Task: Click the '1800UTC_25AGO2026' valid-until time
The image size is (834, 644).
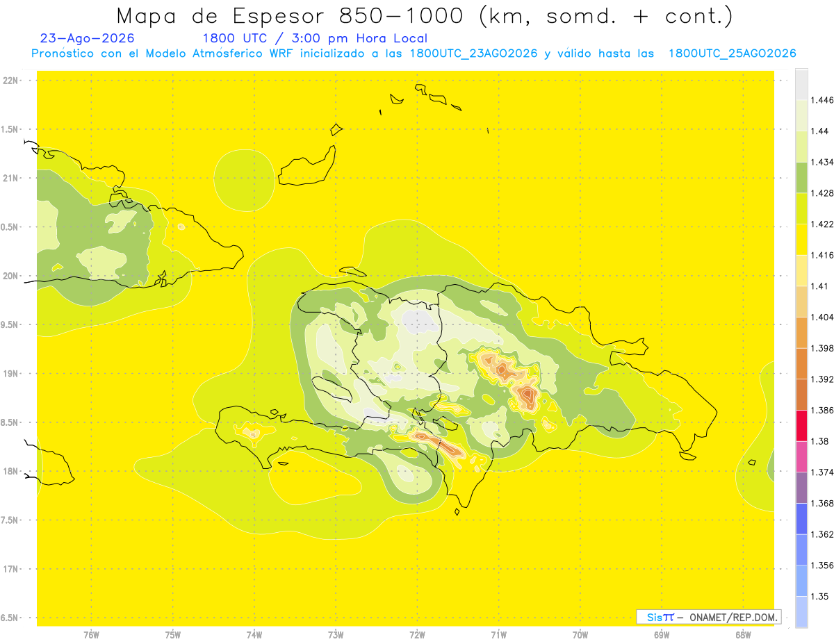Action: pos(732,53)
